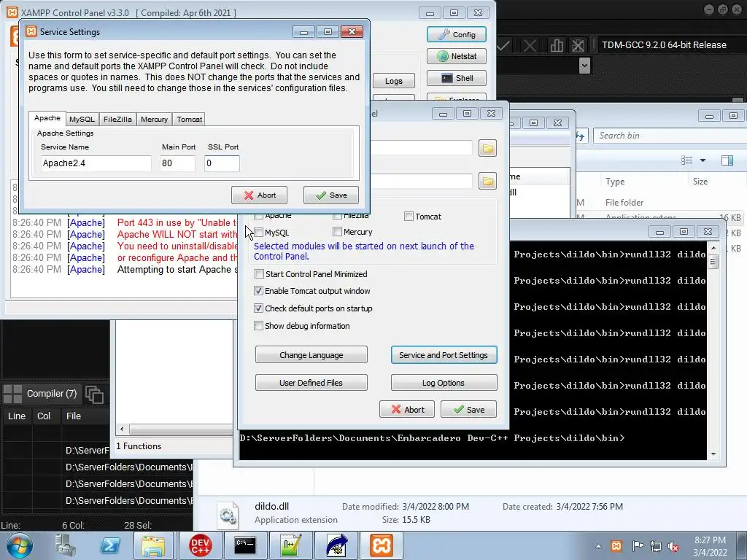Viewport: 747px width, 560px height.
Task: Click the Dev-C++ bar chart profile icon
Action: [x=557, y=46]
